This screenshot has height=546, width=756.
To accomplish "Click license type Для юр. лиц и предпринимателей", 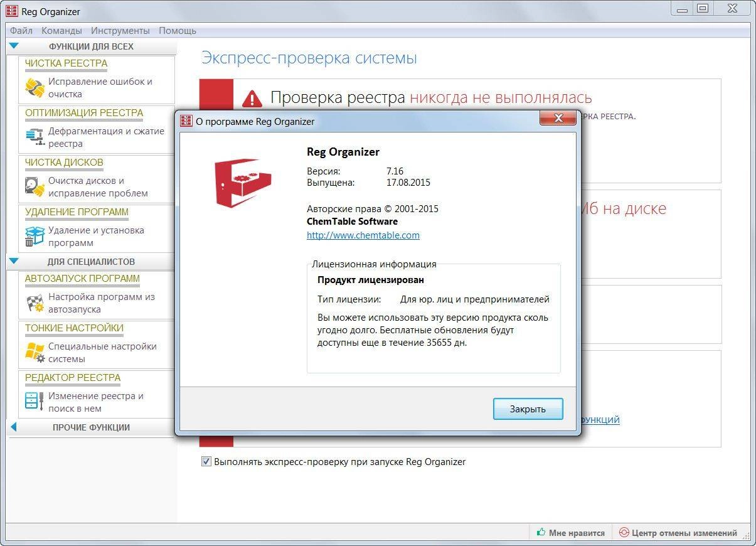I will pos(475,299).
